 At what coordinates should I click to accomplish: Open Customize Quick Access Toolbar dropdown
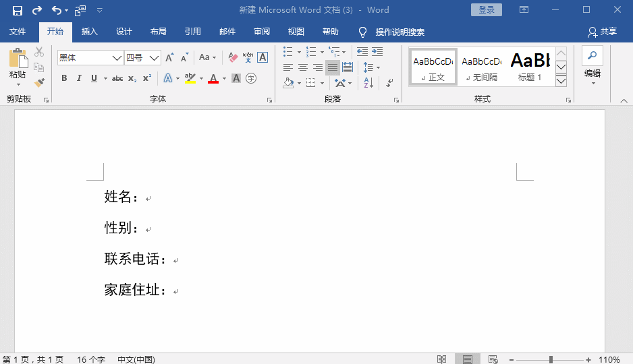100,11
